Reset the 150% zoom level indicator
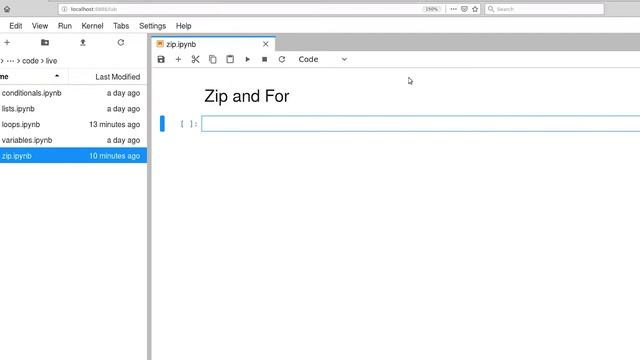 [x=431, y=9]
